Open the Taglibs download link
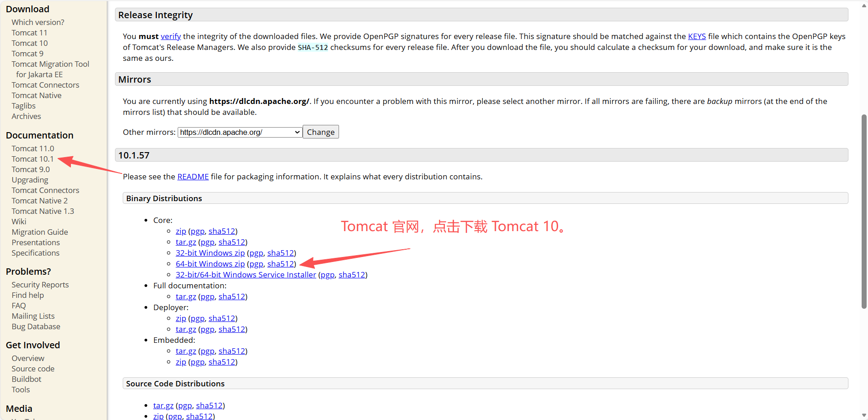The image size is (868, 420). point(24,106)
